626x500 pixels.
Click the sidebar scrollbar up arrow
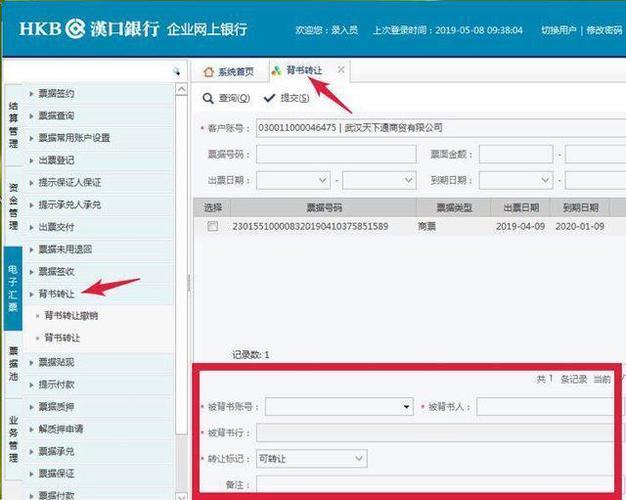[x=181, y=89]
